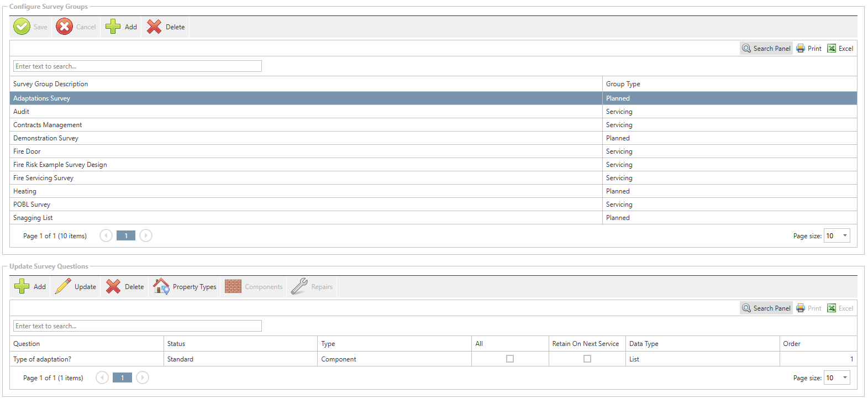
Task: Toggle the Search Panel for survey groups
Action: point(766,49)
